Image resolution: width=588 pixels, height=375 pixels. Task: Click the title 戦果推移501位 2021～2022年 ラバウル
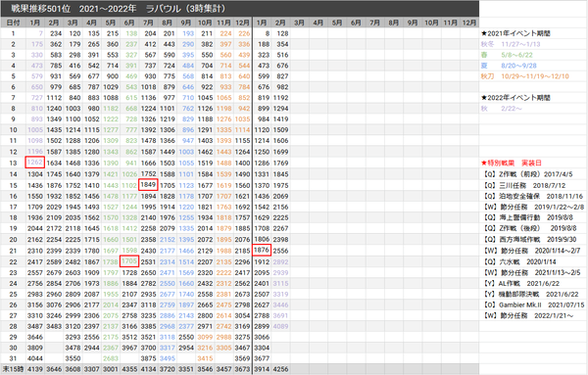pos(119,8)
